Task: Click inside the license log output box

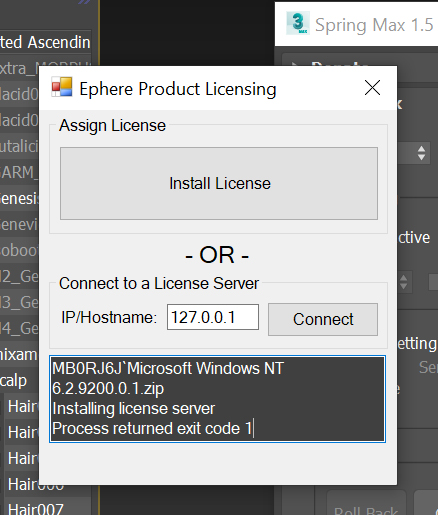Action: (x=218, y=399)
